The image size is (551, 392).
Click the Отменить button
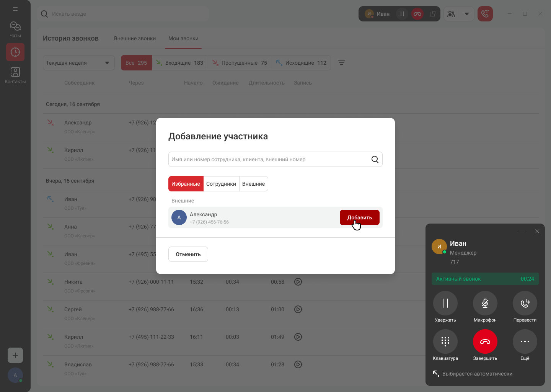[188, 254]
